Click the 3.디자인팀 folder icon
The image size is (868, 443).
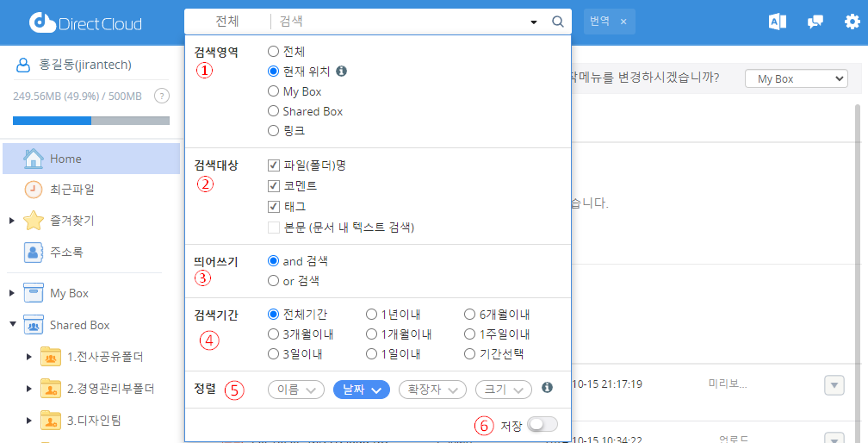coord(51,421)
